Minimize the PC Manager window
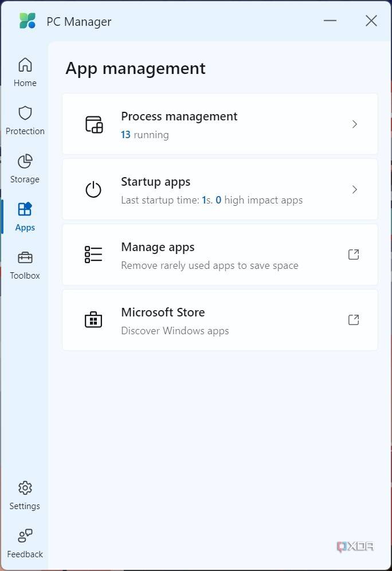392x571 pixels. [330, 21]
